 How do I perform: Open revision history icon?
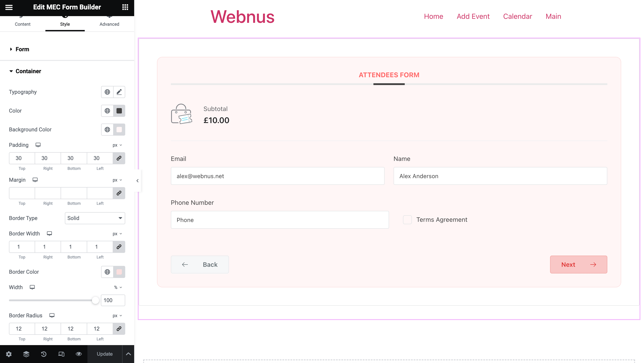[x=44, y=354]
